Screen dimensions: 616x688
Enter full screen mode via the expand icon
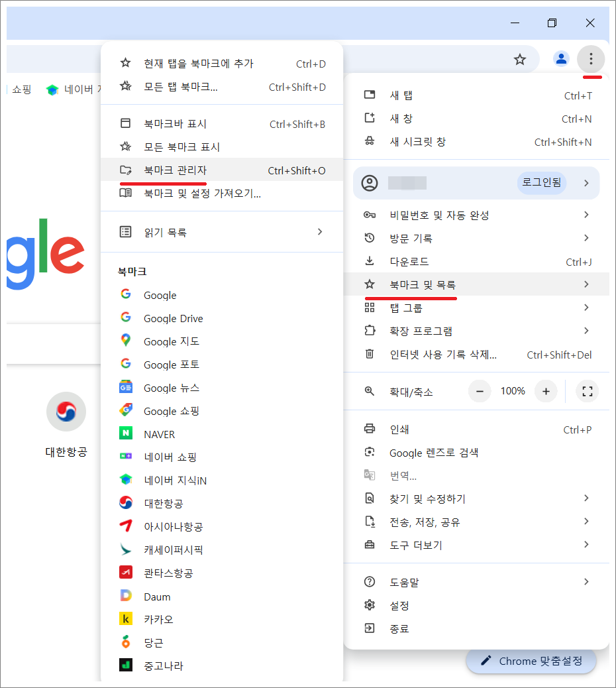pos(587,391)
